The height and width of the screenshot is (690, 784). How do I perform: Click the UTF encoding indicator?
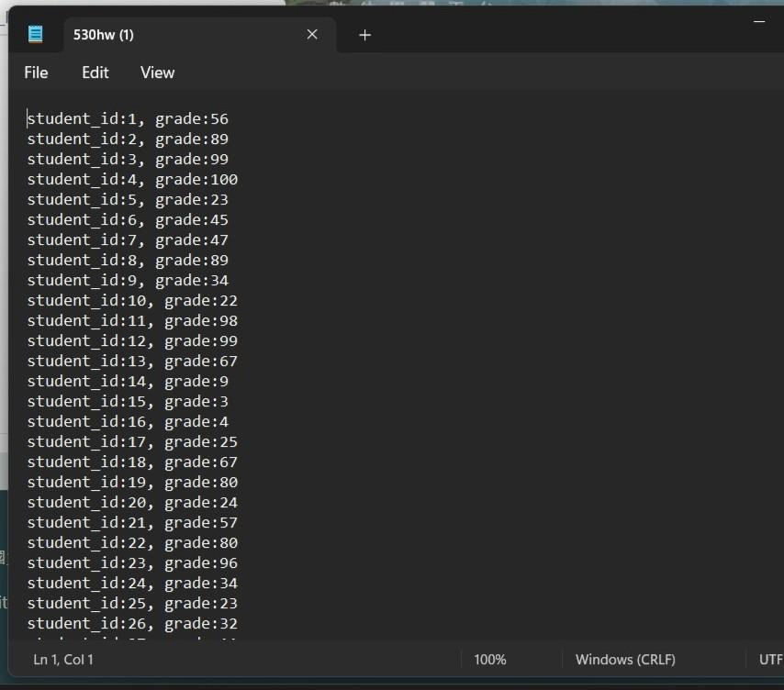[x=769, y=659]
